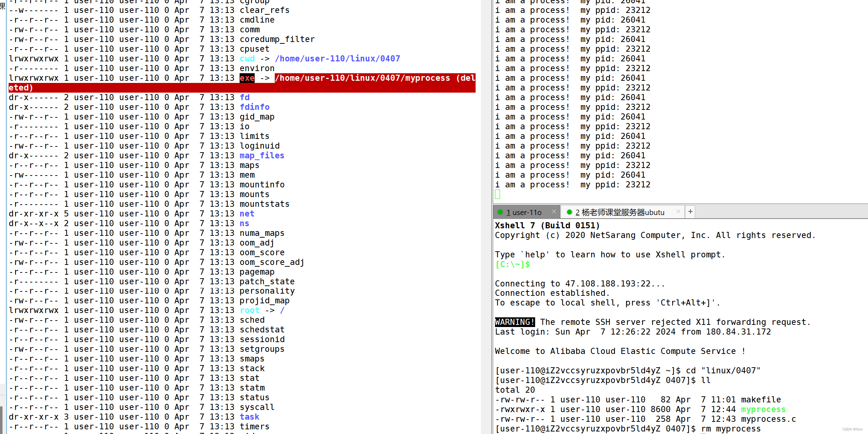Click the green connection indicator on tab 1
The image size is (868, 434).
coord(501,212)
